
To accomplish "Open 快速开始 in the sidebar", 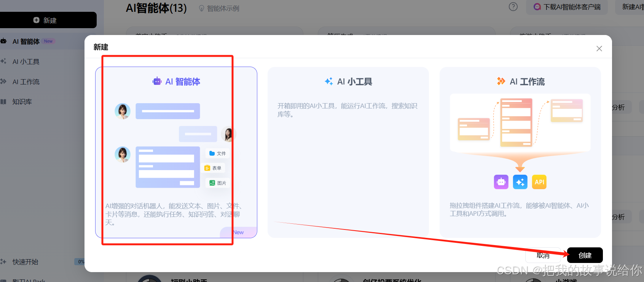I will pos(25,262).
